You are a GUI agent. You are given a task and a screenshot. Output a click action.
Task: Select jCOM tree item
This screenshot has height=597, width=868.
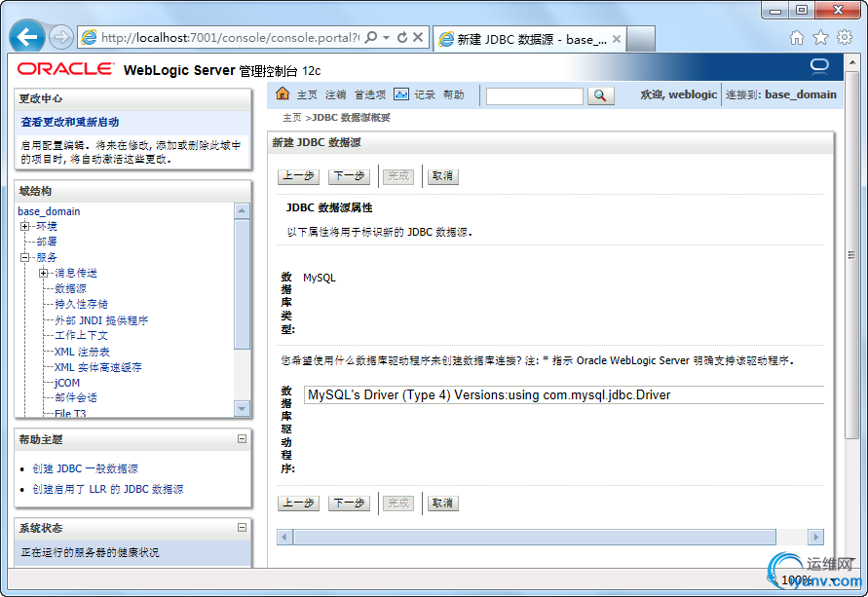67,383
